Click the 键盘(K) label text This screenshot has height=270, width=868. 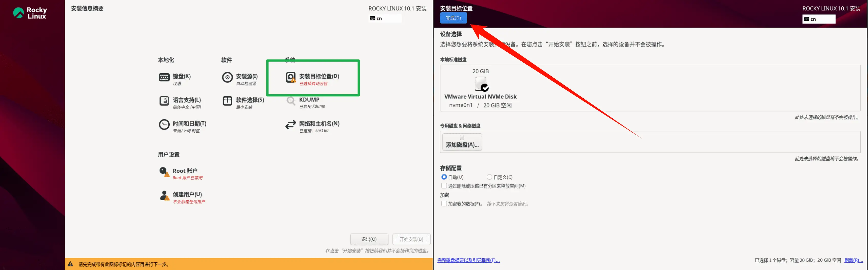point(182,76)
